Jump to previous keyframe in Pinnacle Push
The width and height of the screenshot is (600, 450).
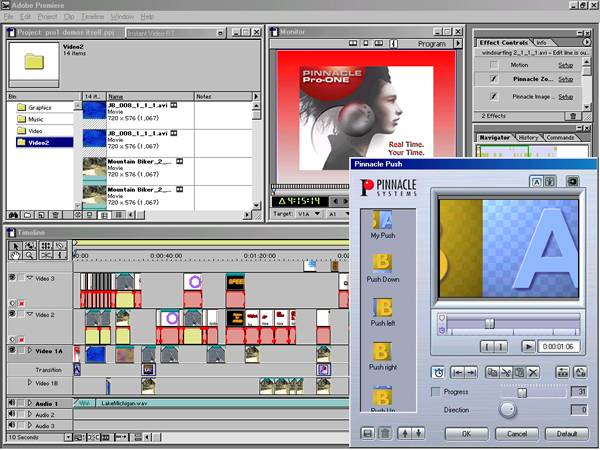[458, 372]
